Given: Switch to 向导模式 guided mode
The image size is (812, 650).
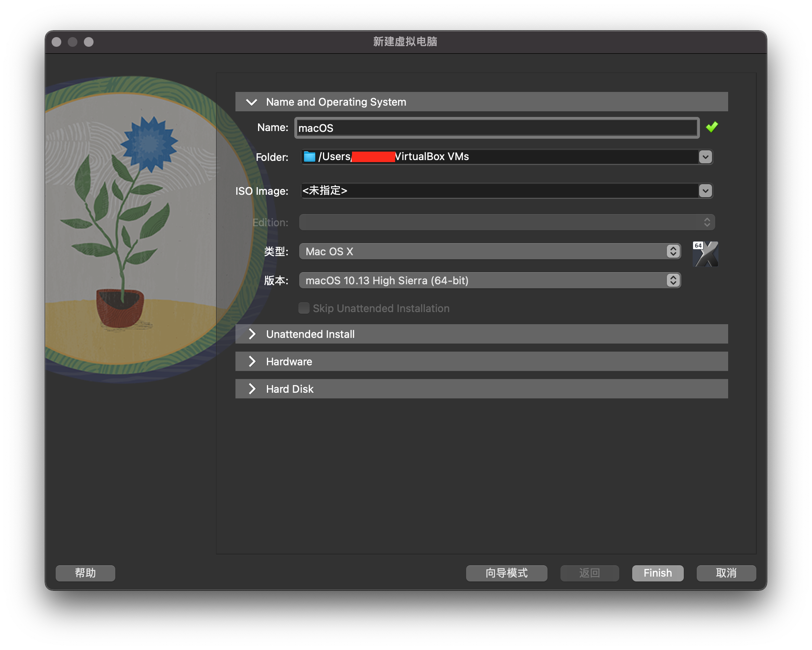Looking at the screenshot, I should pyautogui.click(x=506, y=573).
